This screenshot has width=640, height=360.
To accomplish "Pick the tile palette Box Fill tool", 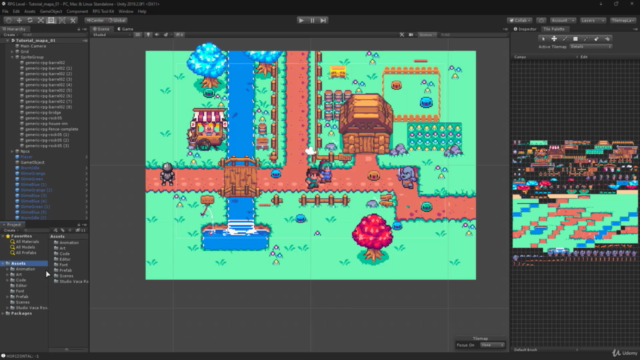I will 575,39.
